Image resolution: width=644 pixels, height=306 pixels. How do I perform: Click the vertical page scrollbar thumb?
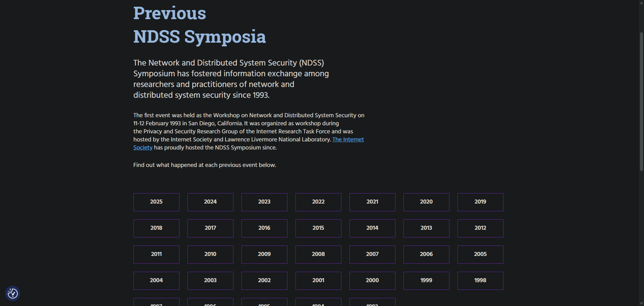641,101
